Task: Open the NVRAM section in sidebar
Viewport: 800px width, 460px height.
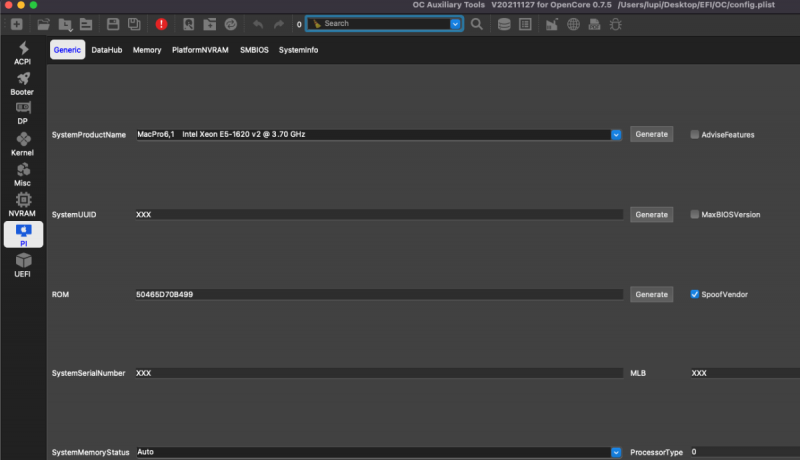Action: tap(22, 205)
